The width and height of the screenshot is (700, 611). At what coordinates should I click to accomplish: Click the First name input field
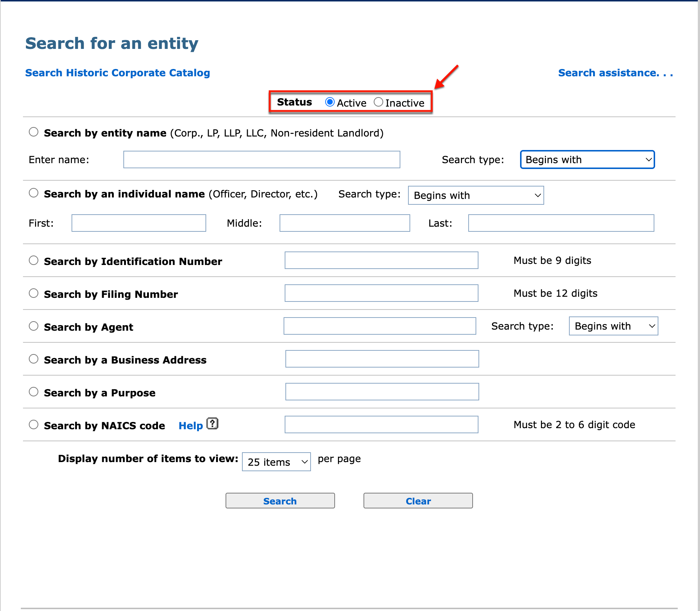[x=139, y=223]
